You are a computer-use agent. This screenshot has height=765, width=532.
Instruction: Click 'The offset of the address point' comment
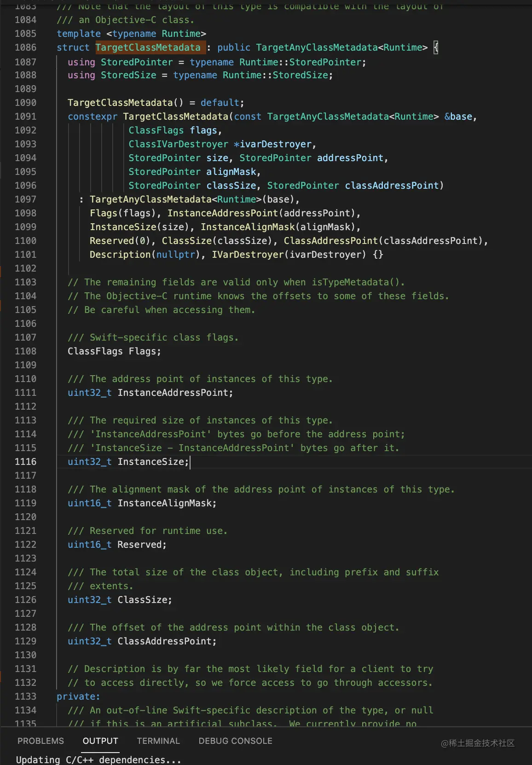(x=233, y=627)
